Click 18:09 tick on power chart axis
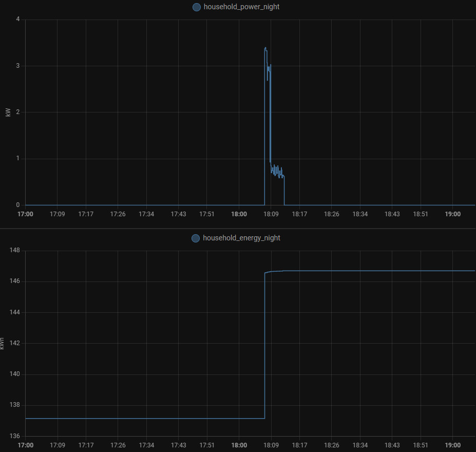476x452 pixels. [271, 214]
